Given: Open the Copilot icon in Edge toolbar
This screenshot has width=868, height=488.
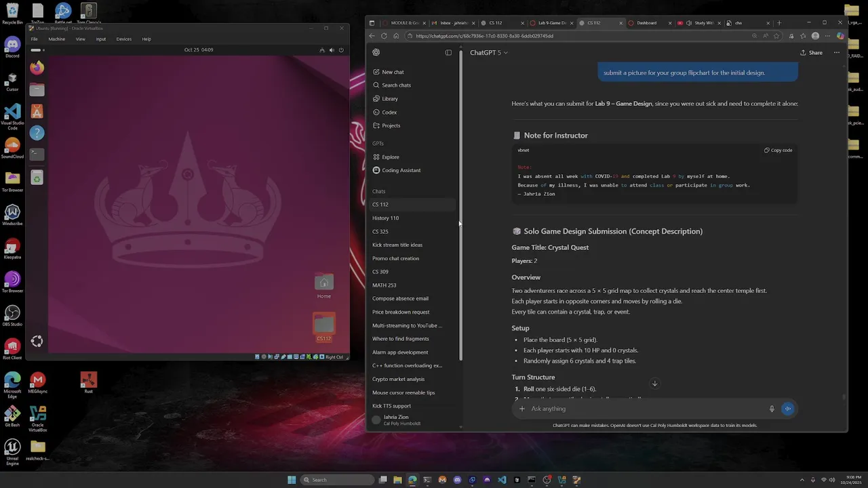Looking at the screenshot, I should [x=840, y=36].
